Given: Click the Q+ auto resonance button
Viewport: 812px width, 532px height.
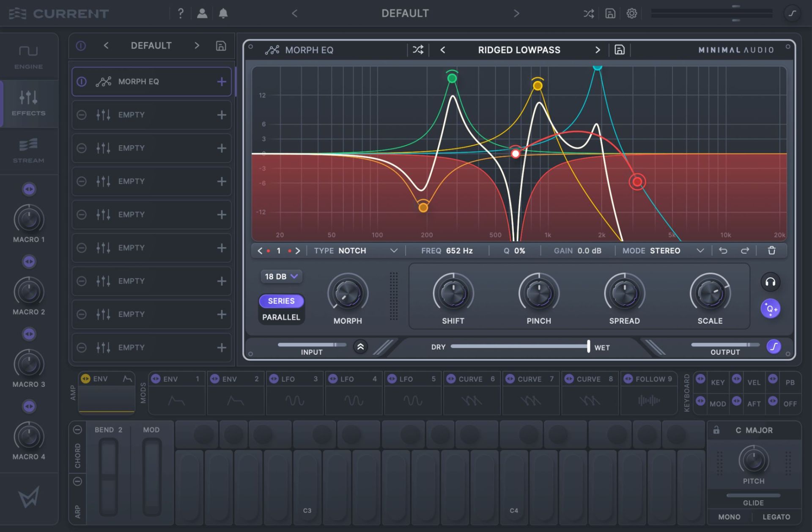Looking at the screenshot, I should 770,309.
